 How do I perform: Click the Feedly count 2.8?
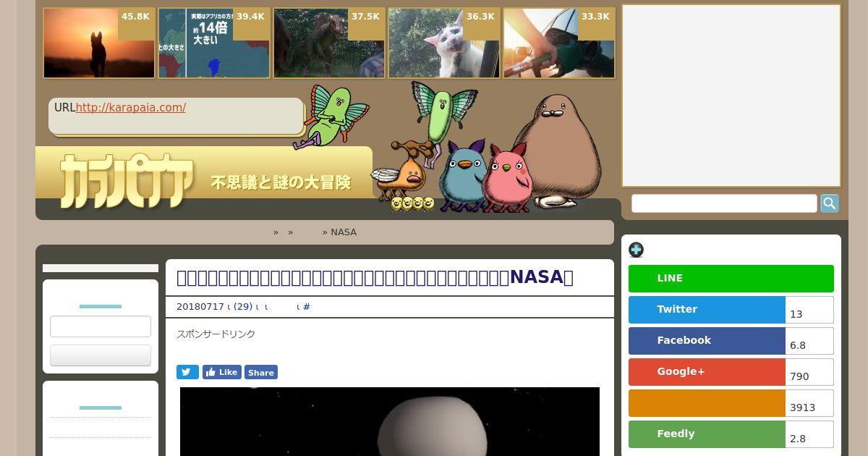click(809, 434)
